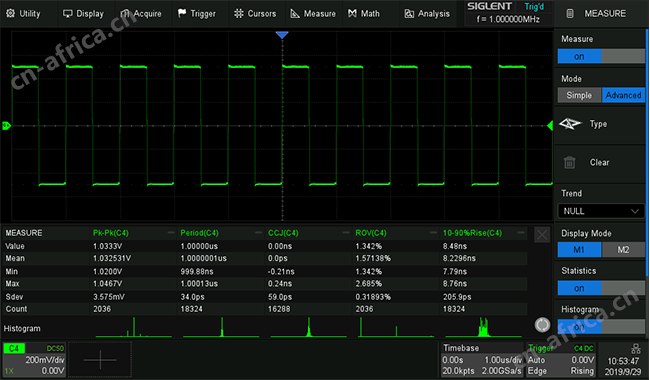Click the trigger level arrow at right edge
Screen dimensions: 650x380
pos(550,125)
